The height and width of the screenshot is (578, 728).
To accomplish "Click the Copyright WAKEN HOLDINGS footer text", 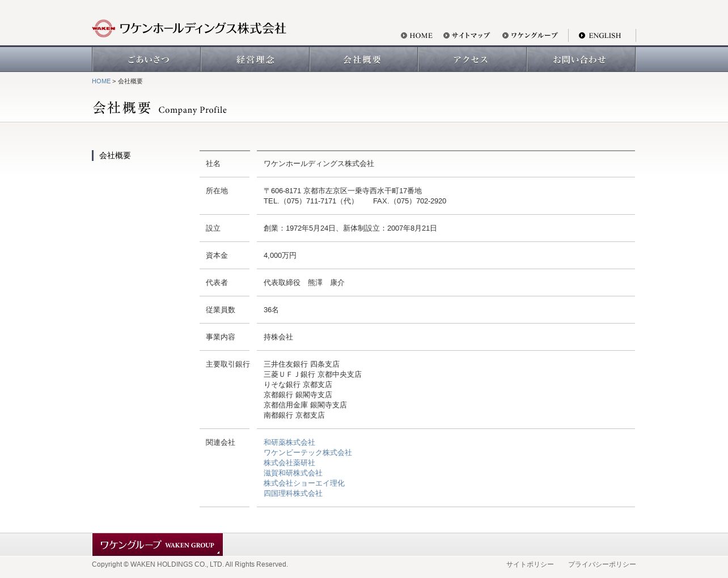I will pos(190,564).
